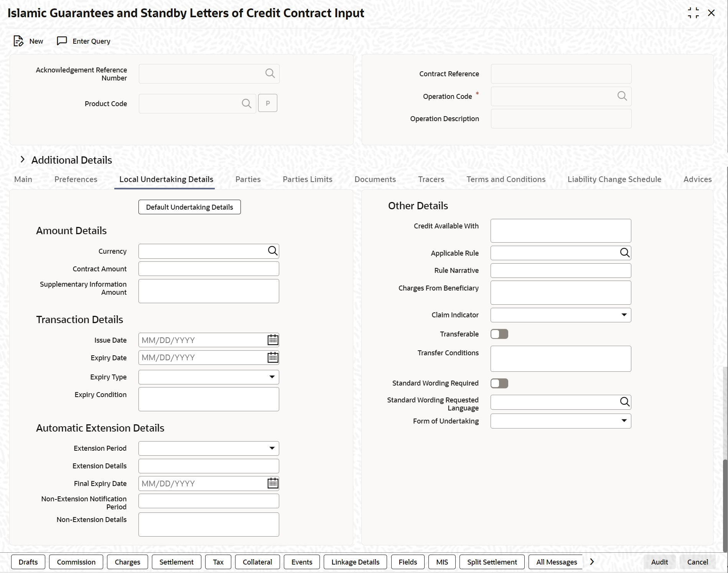Click the New document icon

18,41
